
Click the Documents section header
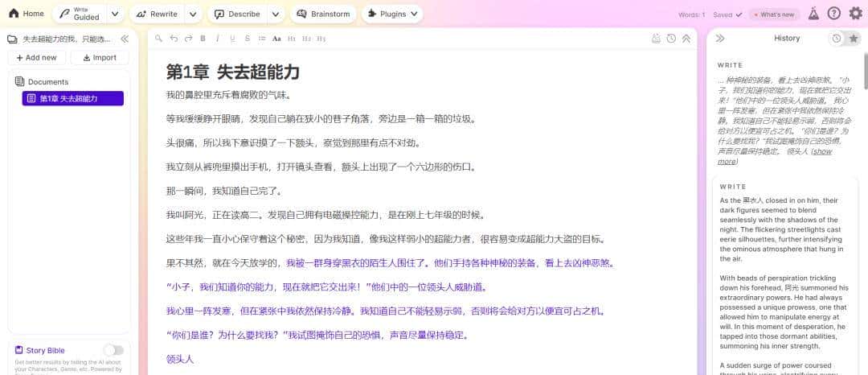point(42,81)
